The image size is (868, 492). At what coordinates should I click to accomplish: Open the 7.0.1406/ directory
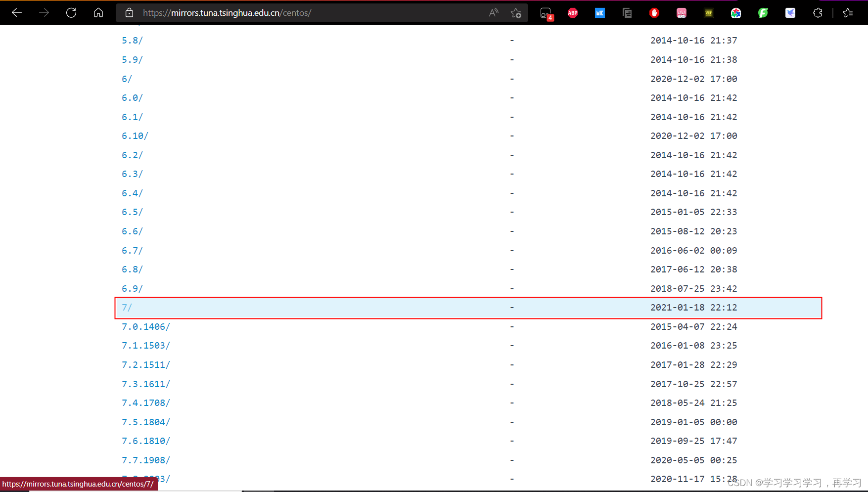(x=146, y=327)
